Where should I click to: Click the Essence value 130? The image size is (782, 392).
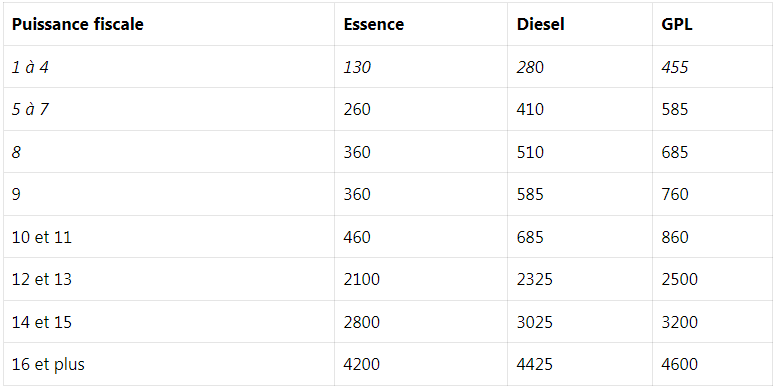357,67
